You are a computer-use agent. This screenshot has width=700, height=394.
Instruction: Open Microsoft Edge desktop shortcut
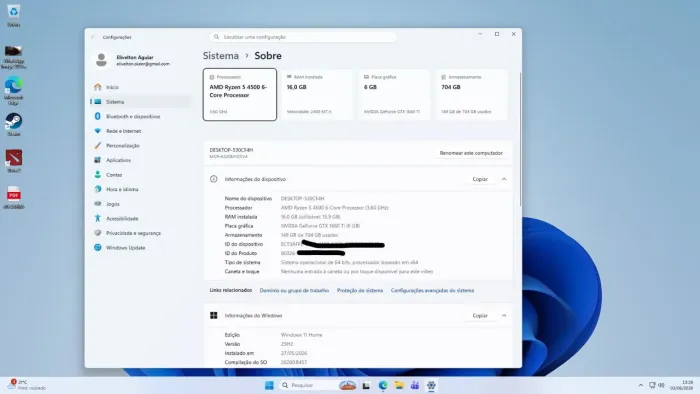coord(13,91)
